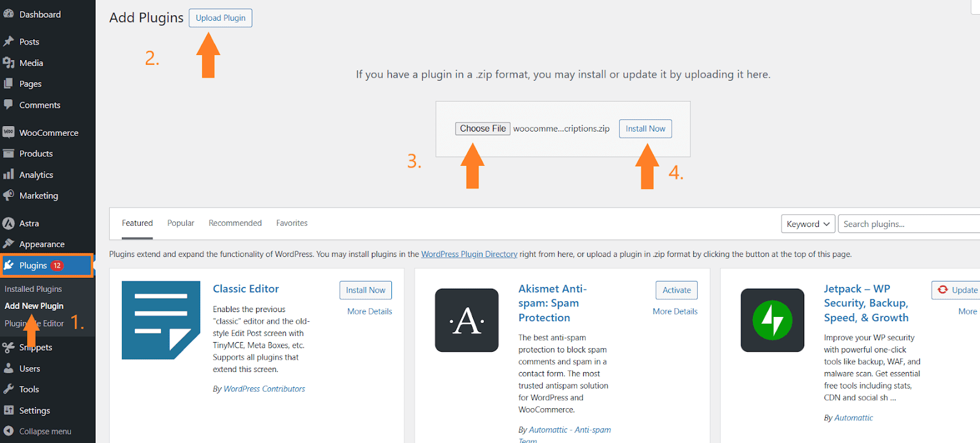Click the Analytics bar chart icon
Image resolution: width=980 pixels, height=443 pixels.
click(x=9, y=174)
